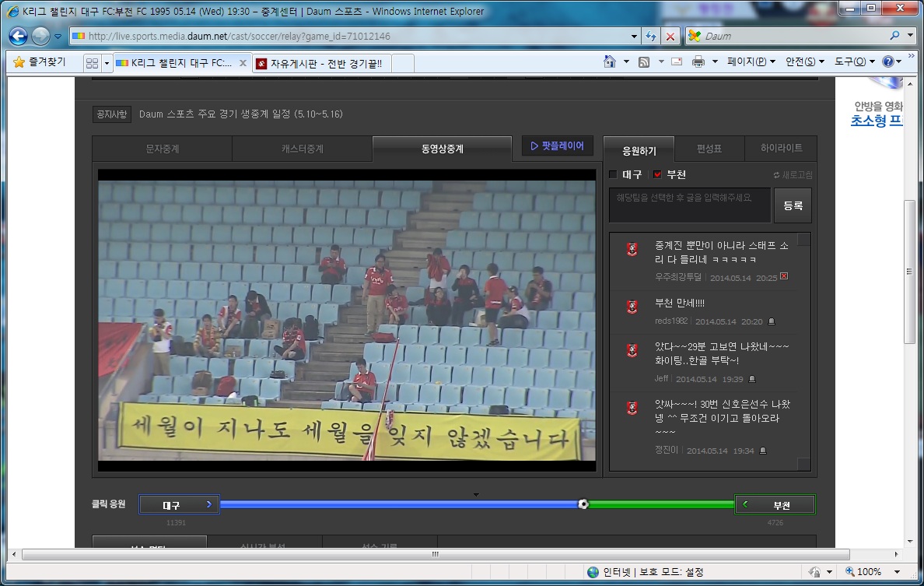The image size is (924, 586).
Task: Click the browser Back button
Action: coord(19,36)
